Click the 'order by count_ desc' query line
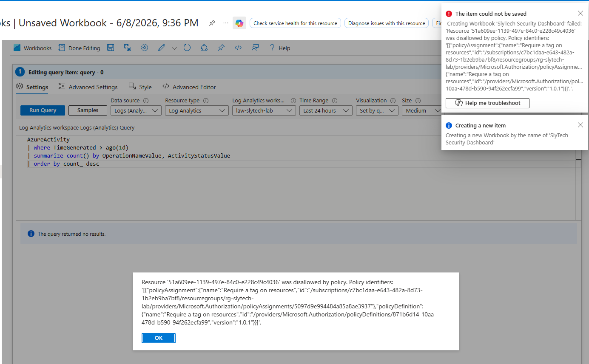 (x=63, y=164)
